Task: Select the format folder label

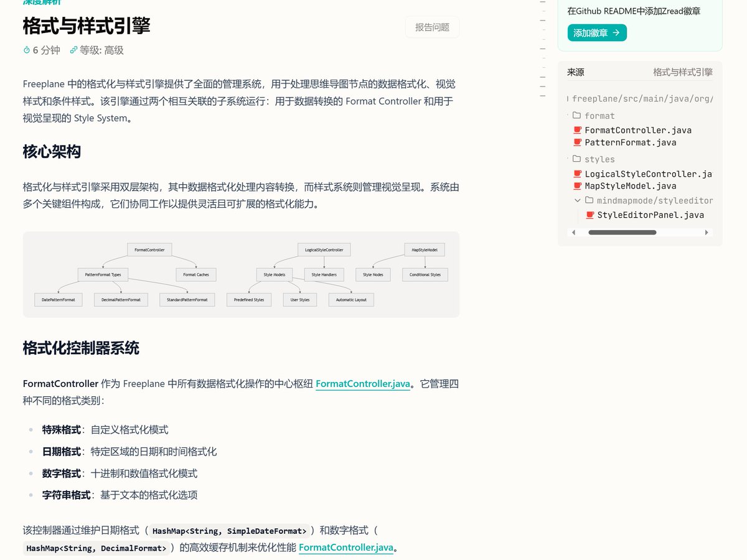Action: click(x=599, y=116)
